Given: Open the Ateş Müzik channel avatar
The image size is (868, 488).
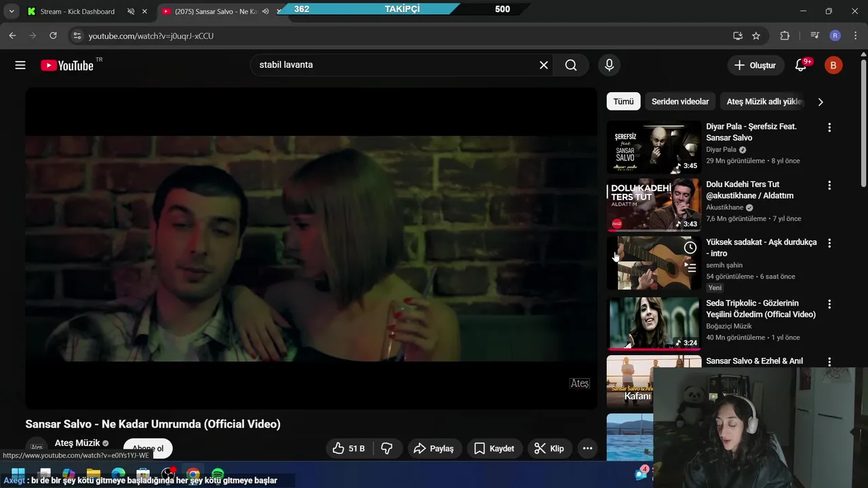Looking at the screenshot, I should [x=37, y=448].
